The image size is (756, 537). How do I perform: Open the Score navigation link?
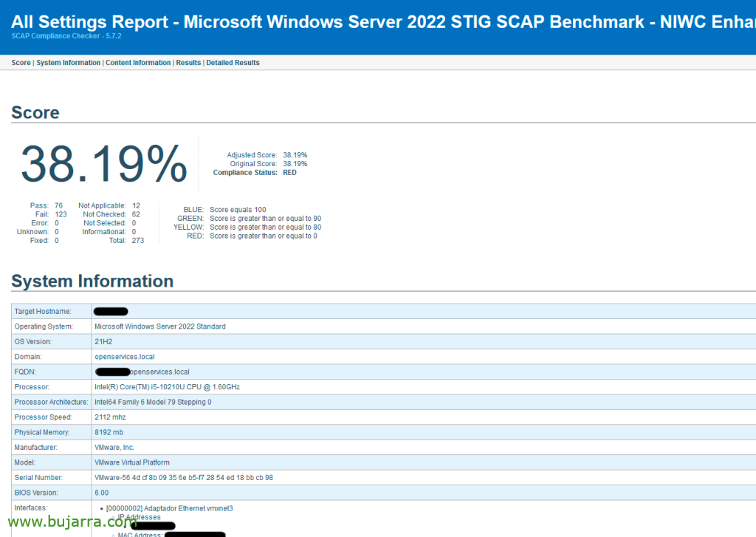[21, 62]
